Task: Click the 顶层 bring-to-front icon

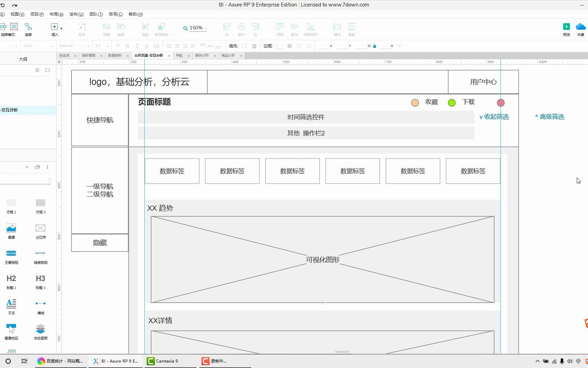Action: tap(107, 27)
